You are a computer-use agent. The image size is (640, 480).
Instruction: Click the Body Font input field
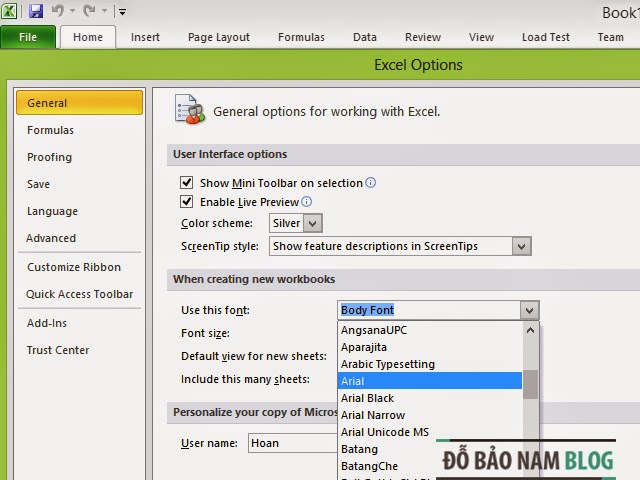429,310
